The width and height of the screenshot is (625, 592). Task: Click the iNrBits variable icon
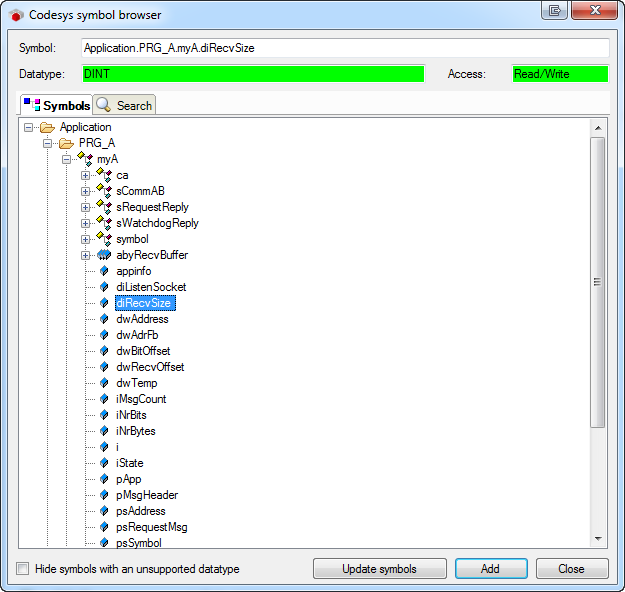click(104, 415)
